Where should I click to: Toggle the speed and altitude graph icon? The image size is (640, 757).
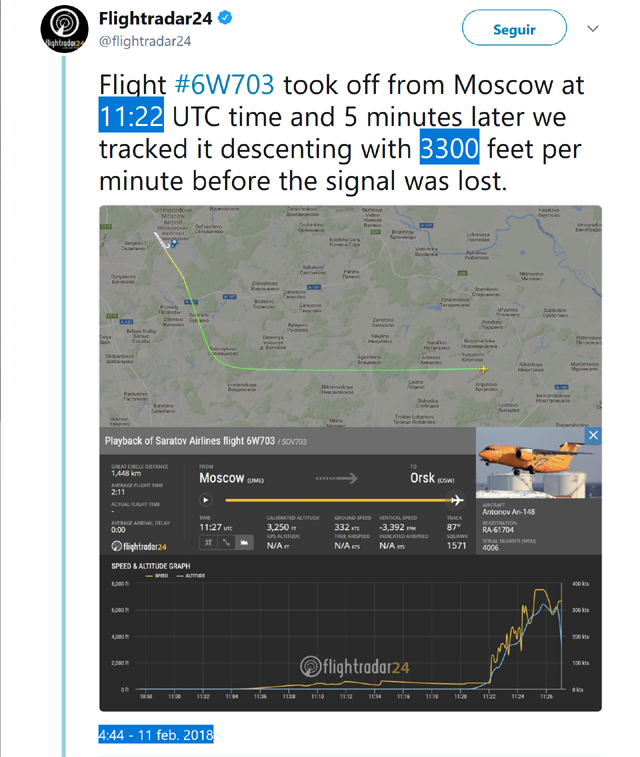point(244,543)
